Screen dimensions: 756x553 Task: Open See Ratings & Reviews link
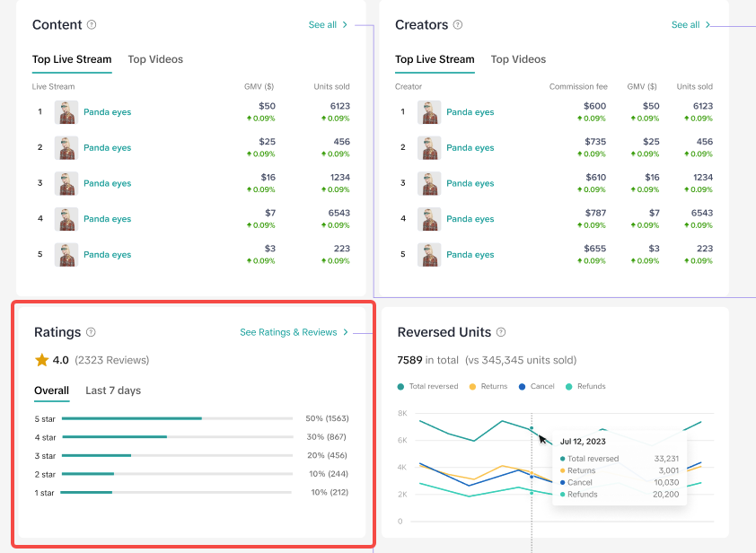pyautogui.click(x=294, y=332)
